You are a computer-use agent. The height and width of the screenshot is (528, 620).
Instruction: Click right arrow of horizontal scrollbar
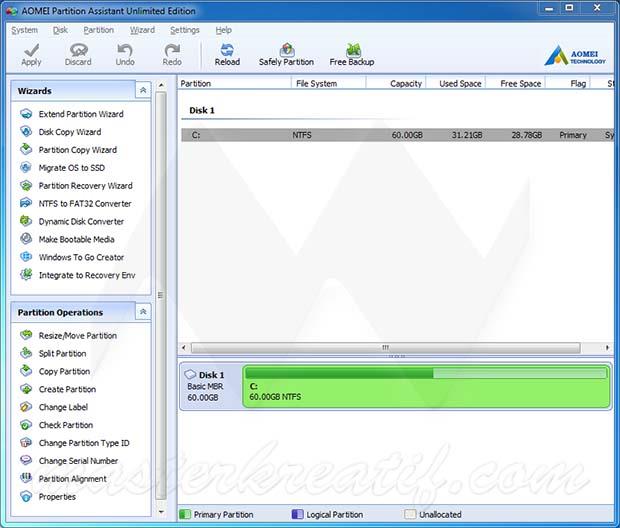click(x=607, y=348)
